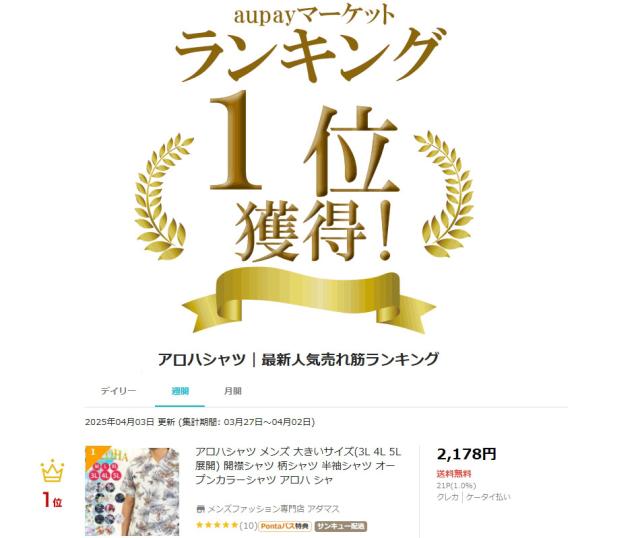The width and height of the screenshot is (640, 538).
Task: Open the メンズファッション専門店 アダマス shop link
Action: coord(273,509)
